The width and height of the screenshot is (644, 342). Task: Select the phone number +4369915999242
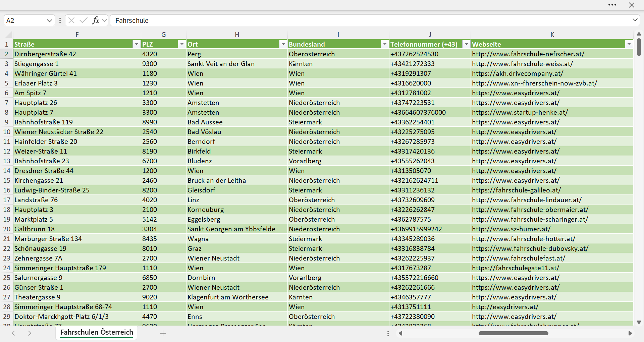tap(430, 229)
